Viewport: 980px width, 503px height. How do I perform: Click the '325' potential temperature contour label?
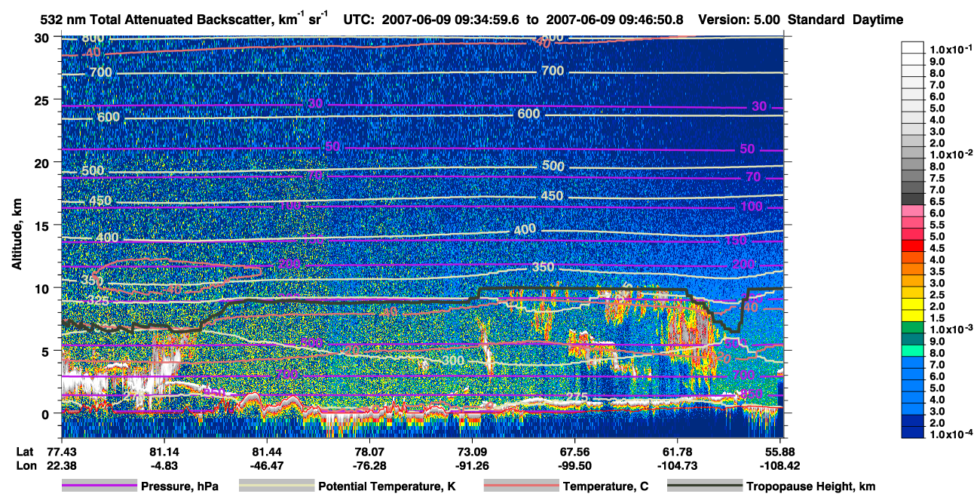pos(96,300)
